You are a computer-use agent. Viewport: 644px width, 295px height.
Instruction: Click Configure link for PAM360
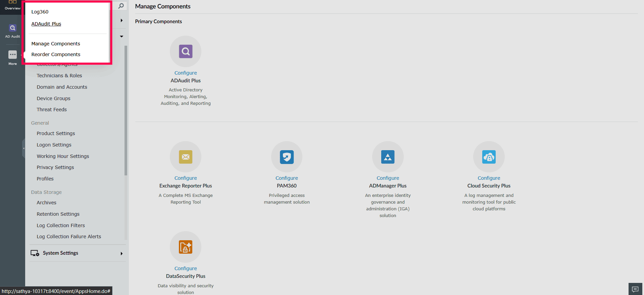click(287, 178)
